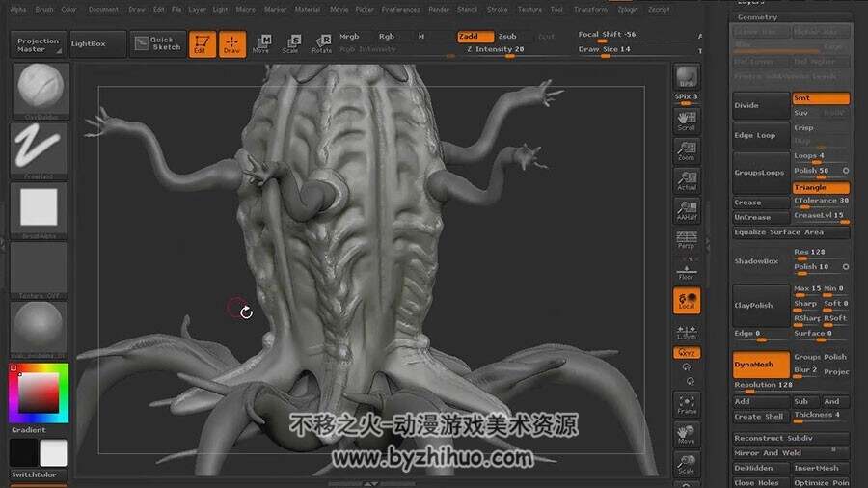Viewport: 868px width, 488px height.
Task: Click the Edge Loop button
Action: click(761, 136)
